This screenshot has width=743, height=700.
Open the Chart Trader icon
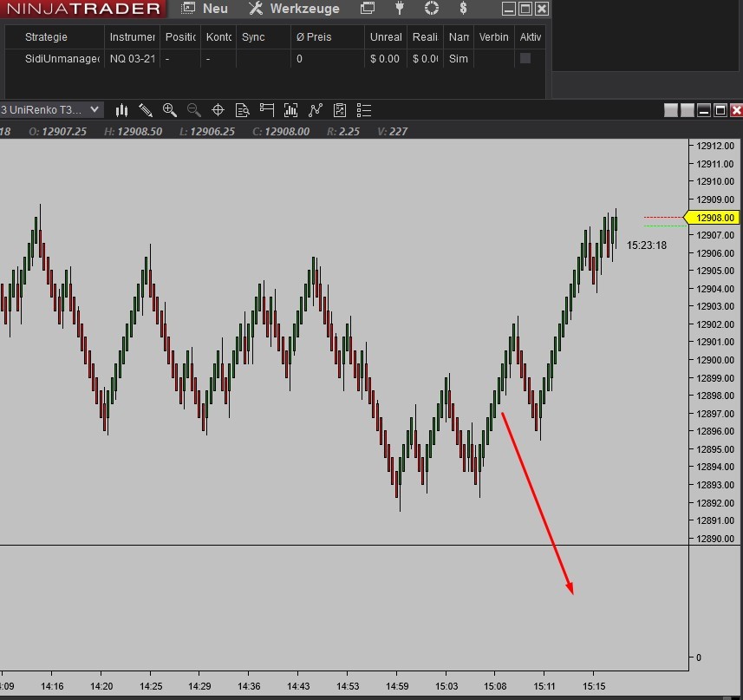click(x=267, y=110)
